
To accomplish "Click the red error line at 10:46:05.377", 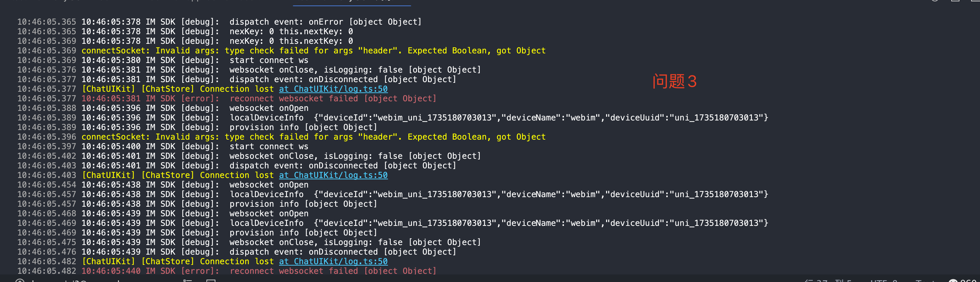I will (x=259, y=99).
